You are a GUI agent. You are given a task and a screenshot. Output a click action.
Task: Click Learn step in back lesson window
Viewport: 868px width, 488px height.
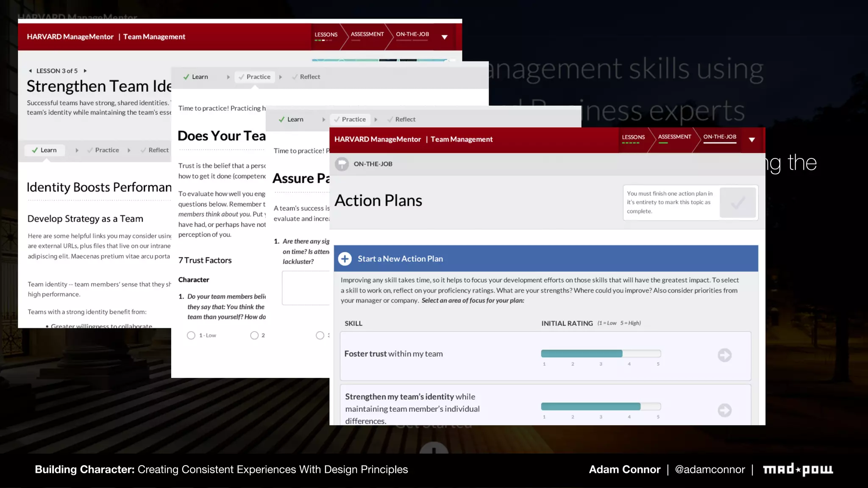pyautogui.click(x=45, y=150)
